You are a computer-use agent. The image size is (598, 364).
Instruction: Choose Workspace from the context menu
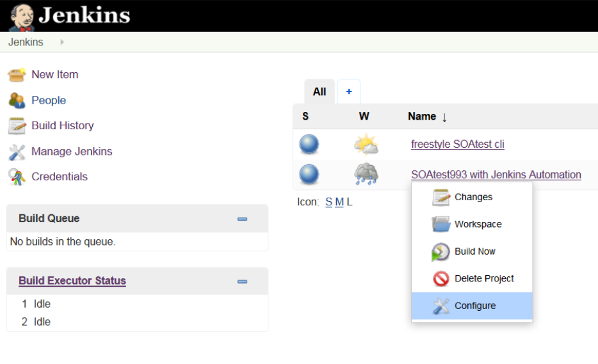click(472, 224)
